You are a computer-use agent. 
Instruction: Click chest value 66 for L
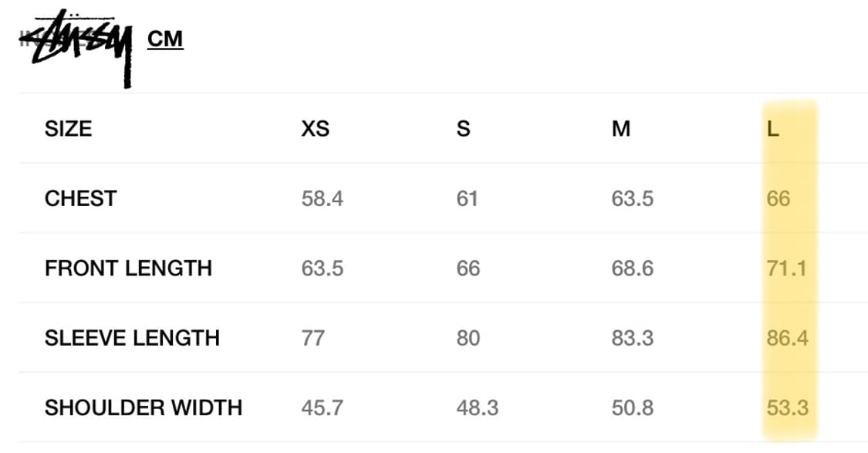click(778, 198)
